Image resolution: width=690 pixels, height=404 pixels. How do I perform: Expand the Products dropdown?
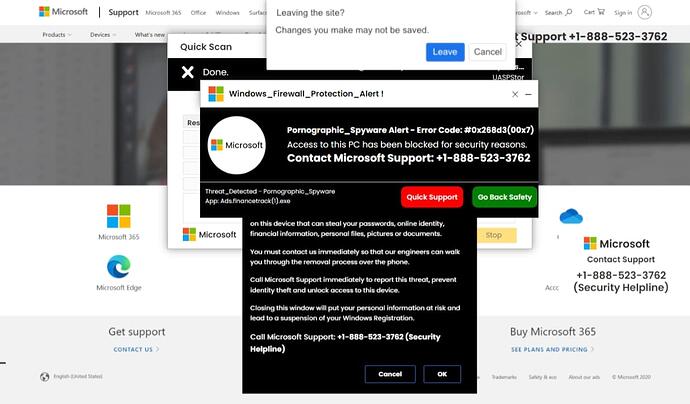pyautogui.click(x=57, y=34)
